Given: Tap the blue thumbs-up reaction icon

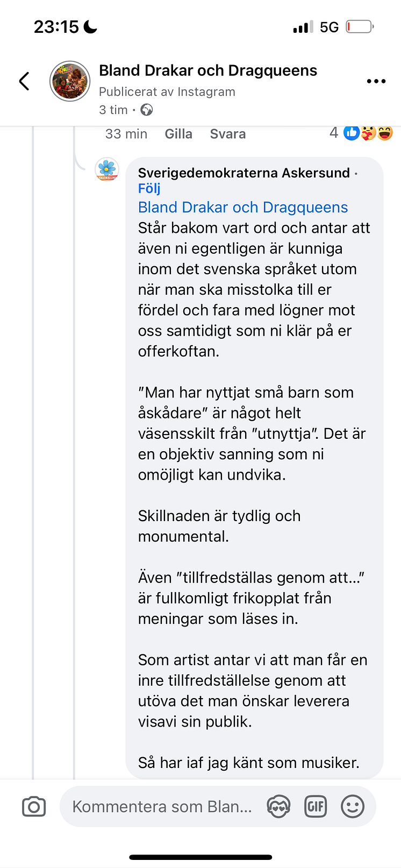Looking at the screenshot, I should (352, 133).
